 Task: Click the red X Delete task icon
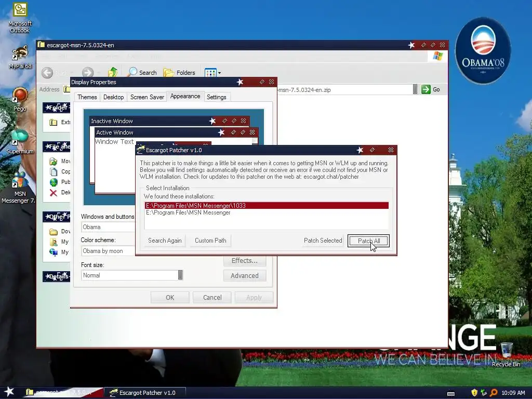tap(54, 193)
